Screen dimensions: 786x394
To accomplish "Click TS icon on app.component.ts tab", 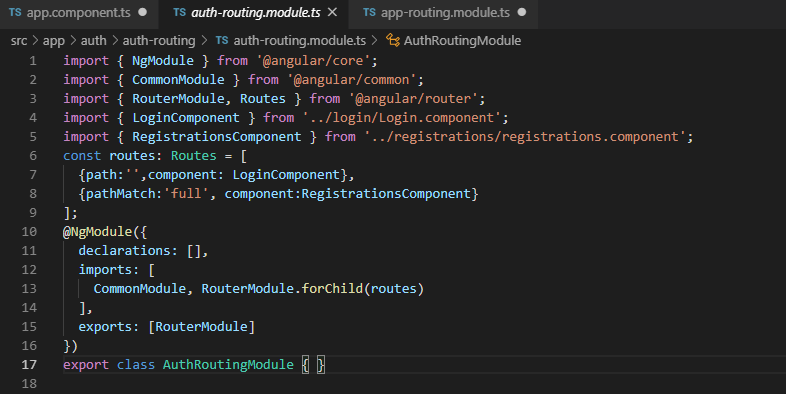I will coord(15,13).
